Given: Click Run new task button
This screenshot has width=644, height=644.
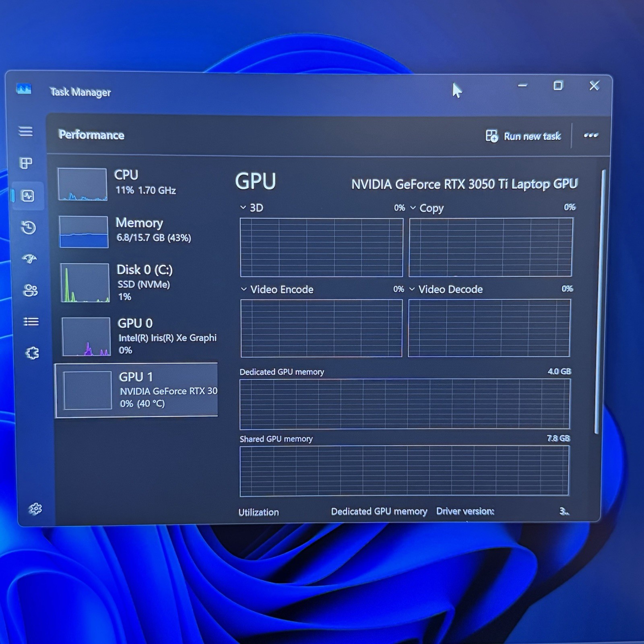Looking at the screenshot, I should 523,136.
